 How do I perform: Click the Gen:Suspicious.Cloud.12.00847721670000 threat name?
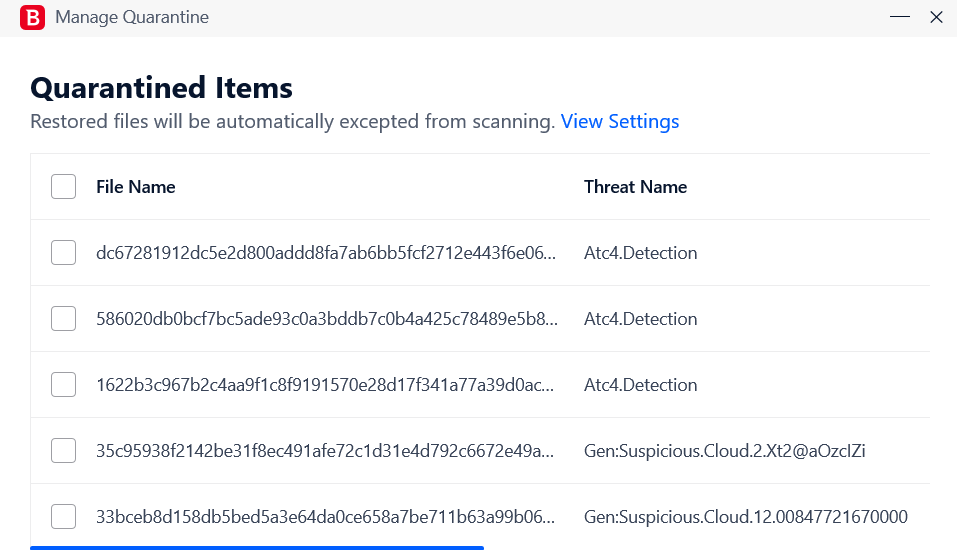(746, 516)
